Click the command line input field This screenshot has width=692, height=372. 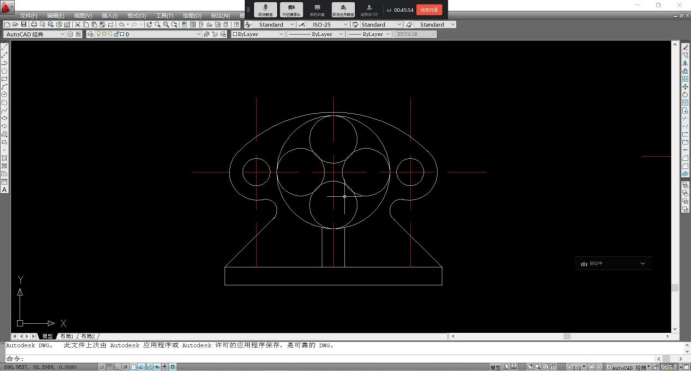[x=331, y=359]
